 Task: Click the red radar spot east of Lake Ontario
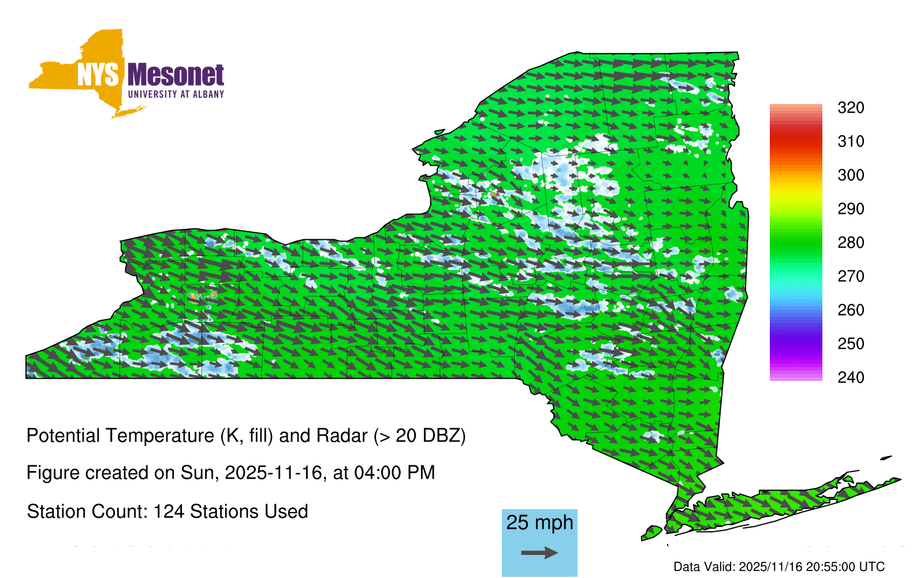pos(495,194)
